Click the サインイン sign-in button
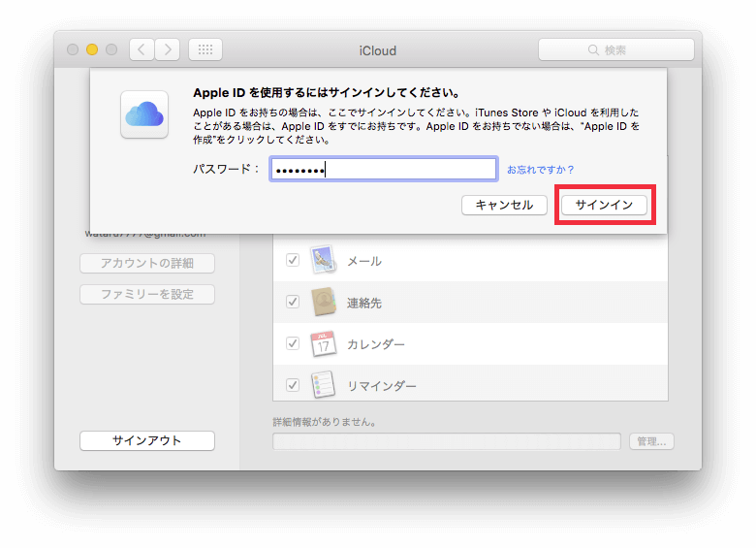756x548 pixels. click(x=604, y=205)
